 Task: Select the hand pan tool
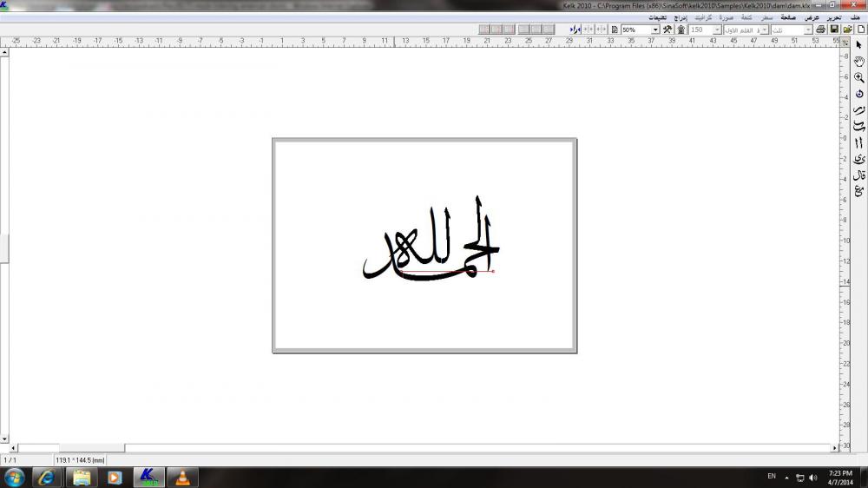[x=858, y=61]
